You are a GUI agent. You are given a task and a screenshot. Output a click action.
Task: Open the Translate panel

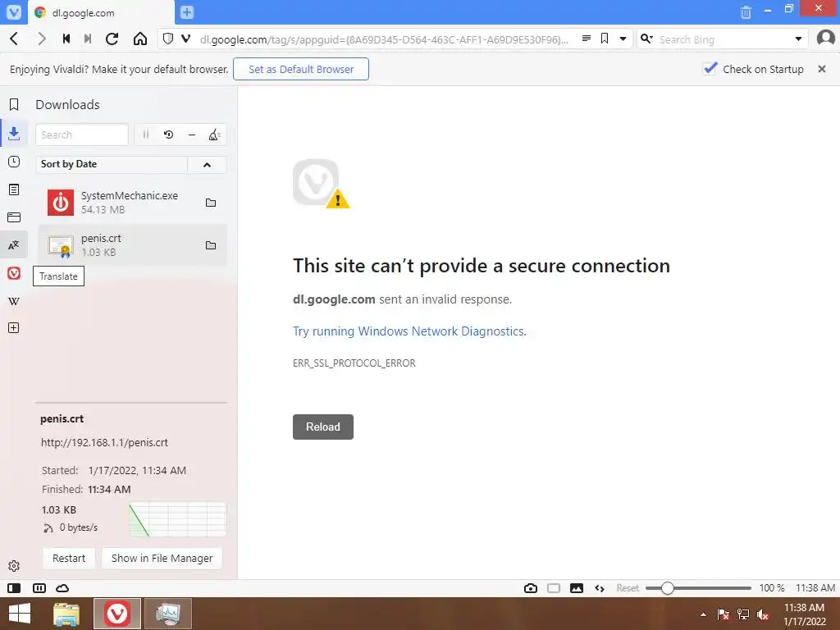pyautogui.click(x=14, y=245)
